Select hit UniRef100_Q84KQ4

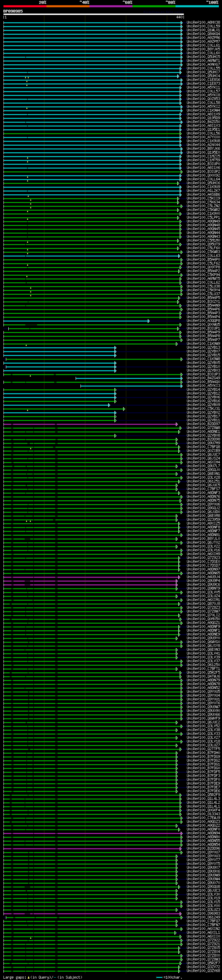click(x=203, y=34)
